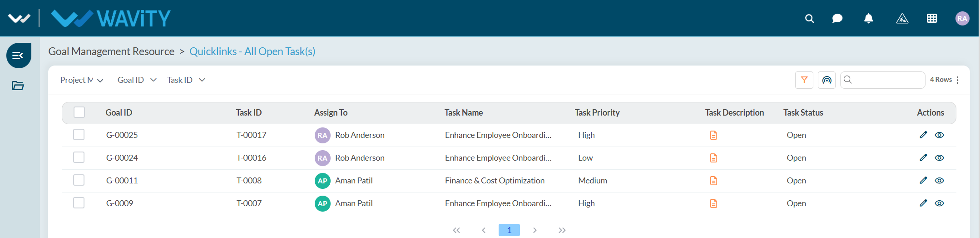Sort by Task Priority column header
The height and width of the screenshot is (238, 980).
(x=597, y=112)
